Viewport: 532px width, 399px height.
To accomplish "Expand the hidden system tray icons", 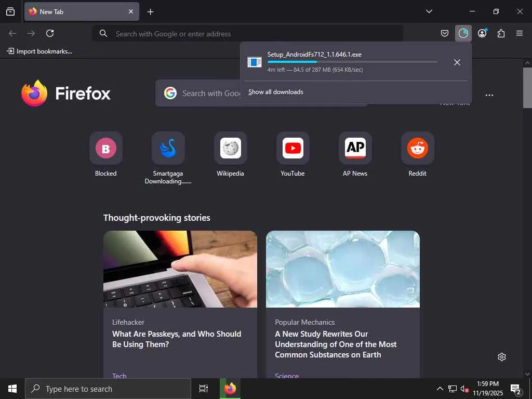I will [440, 389].
